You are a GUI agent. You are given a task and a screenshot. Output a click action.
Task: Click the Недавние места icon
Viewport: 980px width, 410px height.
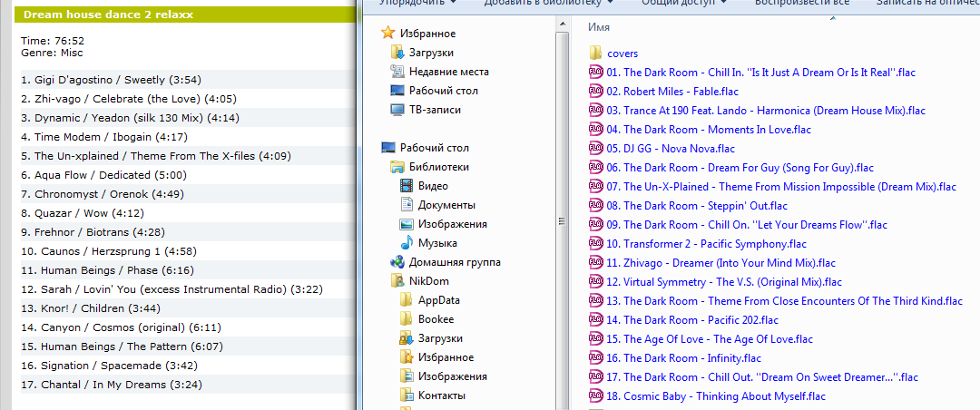coord(397,72)
